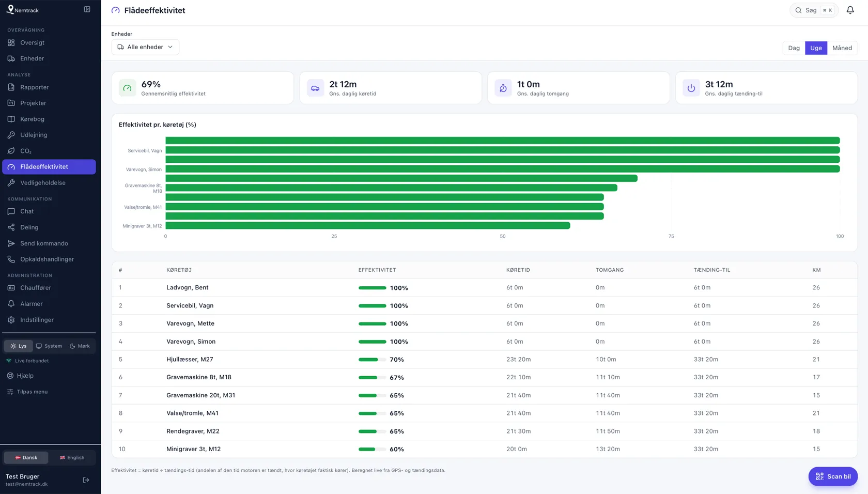
Task: Click the Chauffører ID card icon
Action: point(11,288)
